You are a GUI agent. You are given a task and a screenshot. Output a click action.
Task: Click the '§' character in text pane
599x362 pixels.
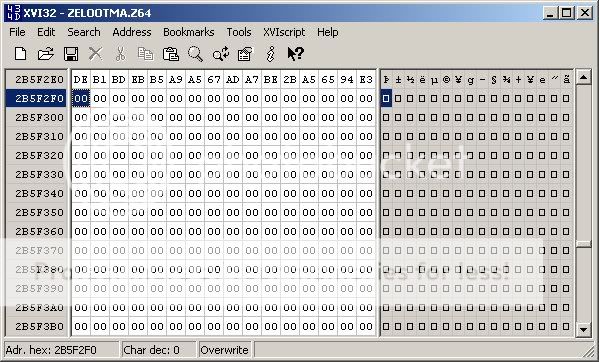494,79
